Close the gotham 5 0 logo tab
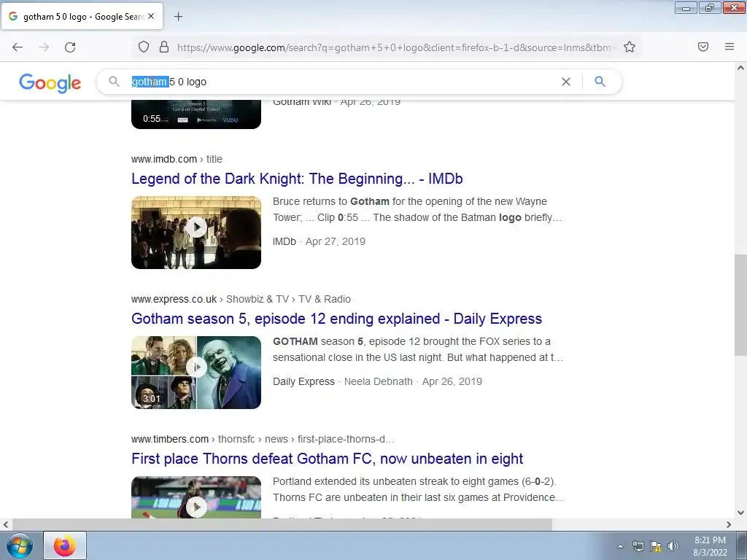This screenshot has width=747, height=560. [151, 16]
